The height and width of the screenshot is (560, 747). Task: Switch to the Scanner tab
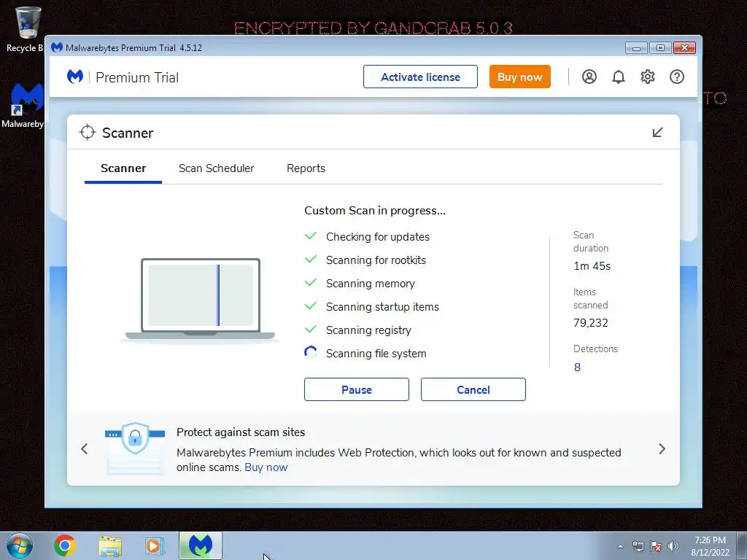tap(123, 168)
